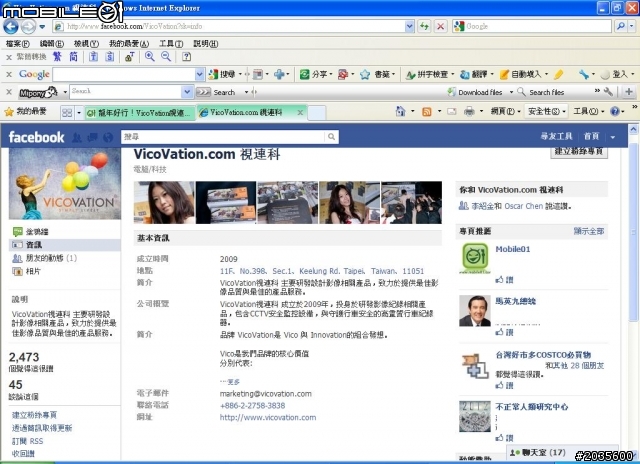Click the Print icon in command bar
The image size is (640, 464).
469,111
